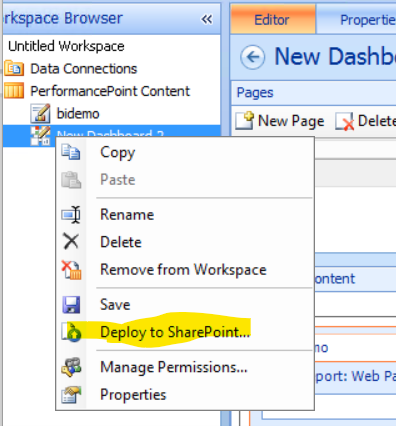Viewport: 396px width, 426px height.
Task: Click the Delete page icon
Action: click(x=345, y=121)
